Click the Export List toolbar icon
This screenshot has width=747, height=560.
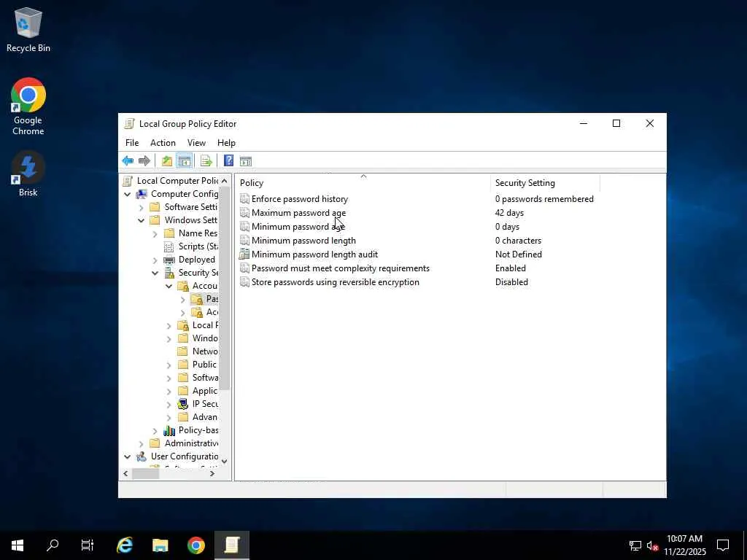pos(206,161)
